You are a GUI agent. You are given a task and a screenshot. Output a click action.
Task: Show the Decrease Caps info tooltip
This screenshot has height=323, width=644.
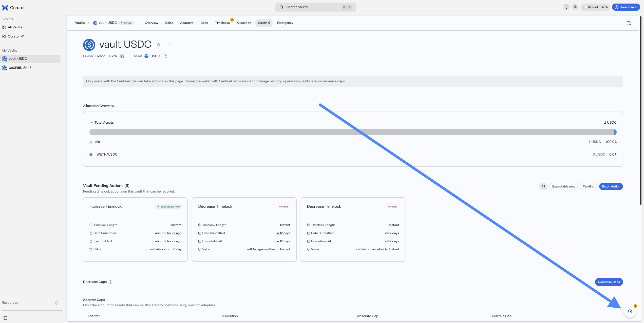[110, 282]
